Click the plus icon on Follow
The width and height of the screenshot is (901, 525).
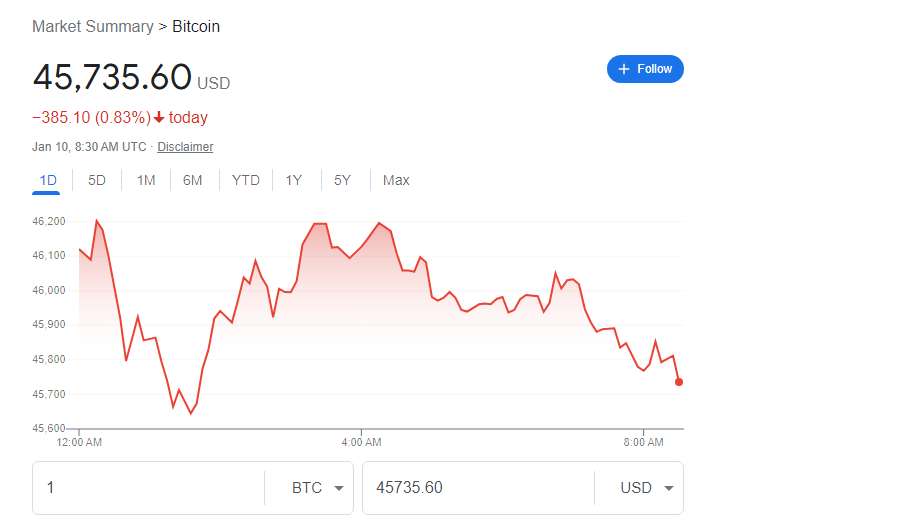pos(624,69)
